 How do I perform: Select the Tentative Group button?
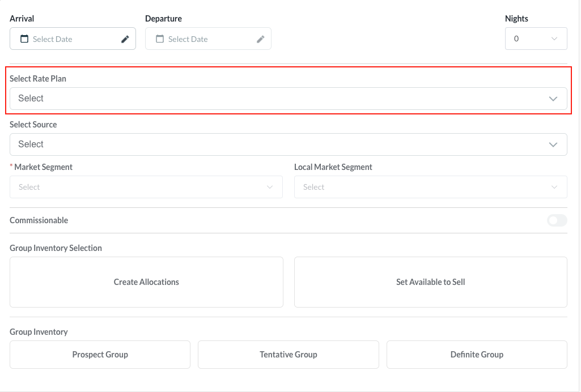click(288, 355)
